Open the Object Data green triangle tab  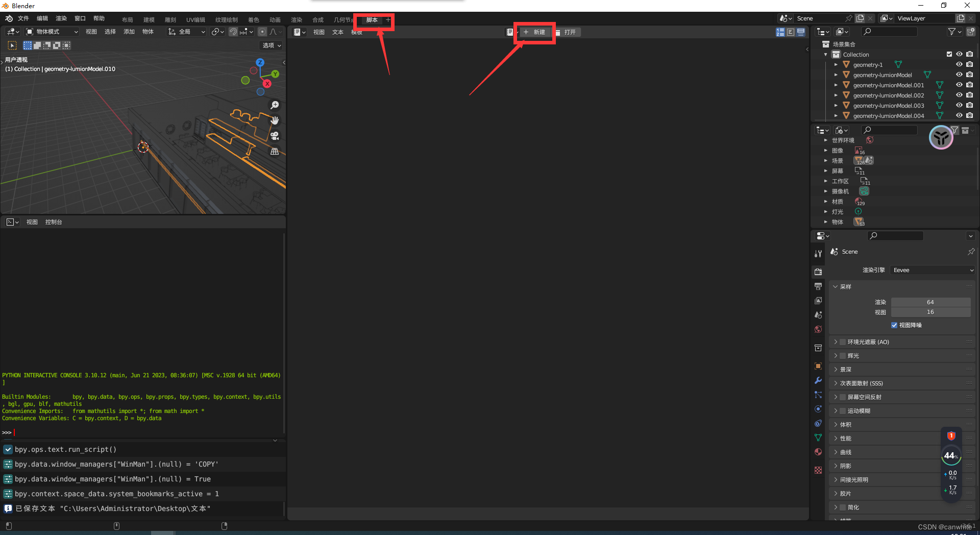(x=818, y=437)
